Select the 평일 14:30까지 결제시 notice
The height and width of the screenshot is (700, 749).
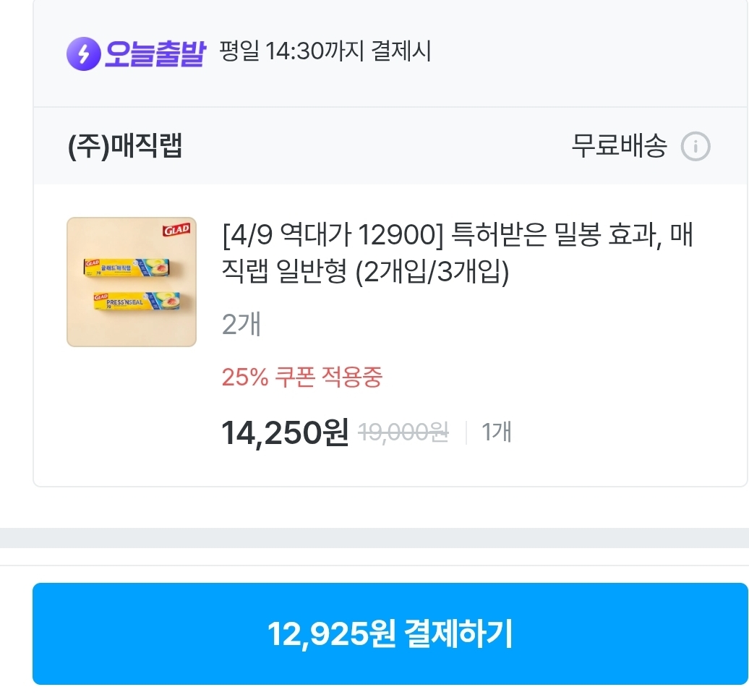pyautogui.click(x=325, y=51)
